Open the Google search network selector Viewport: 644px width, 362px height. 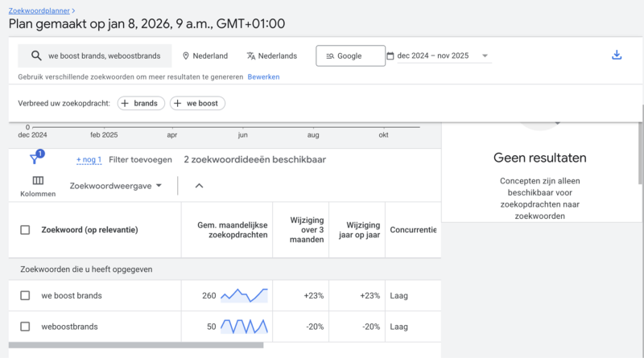point(350,56)
